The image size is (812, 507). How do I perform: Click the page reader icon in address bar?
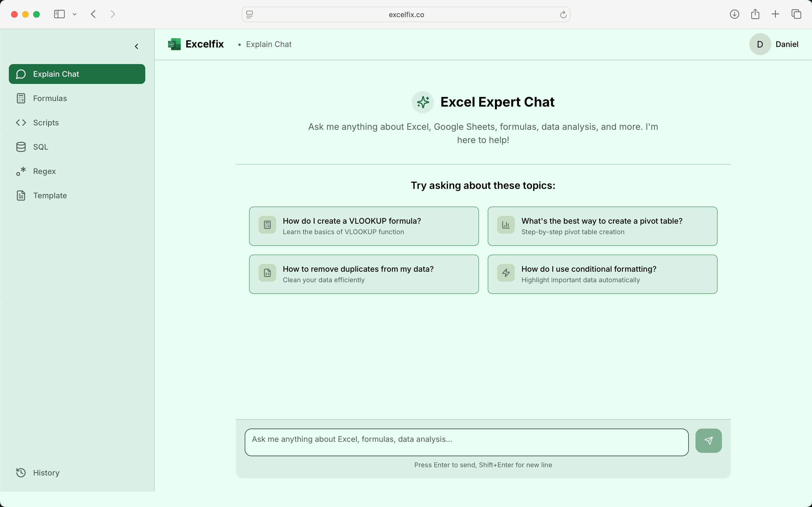(249, 14)
